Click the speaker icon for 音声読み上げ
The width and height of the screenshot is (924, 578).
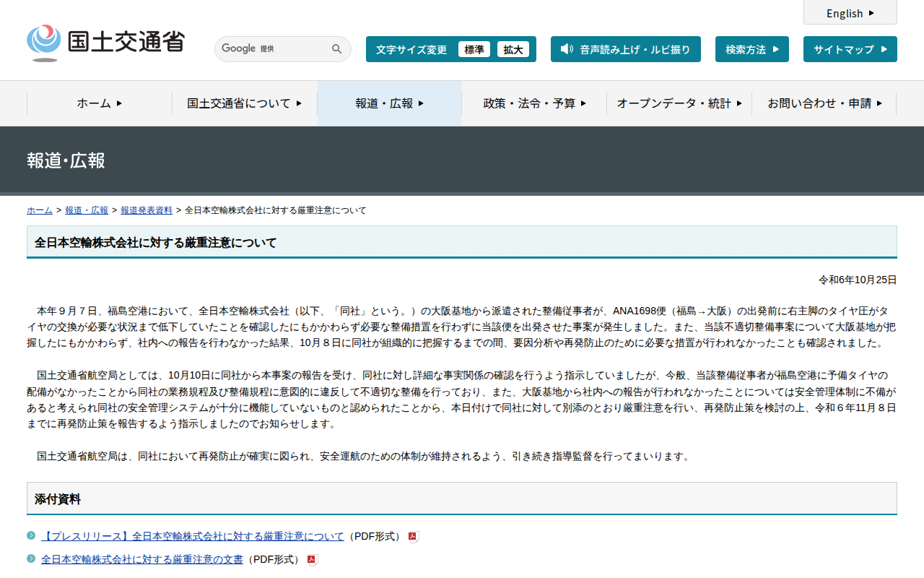pyautogui.click(x=567, y=49)
